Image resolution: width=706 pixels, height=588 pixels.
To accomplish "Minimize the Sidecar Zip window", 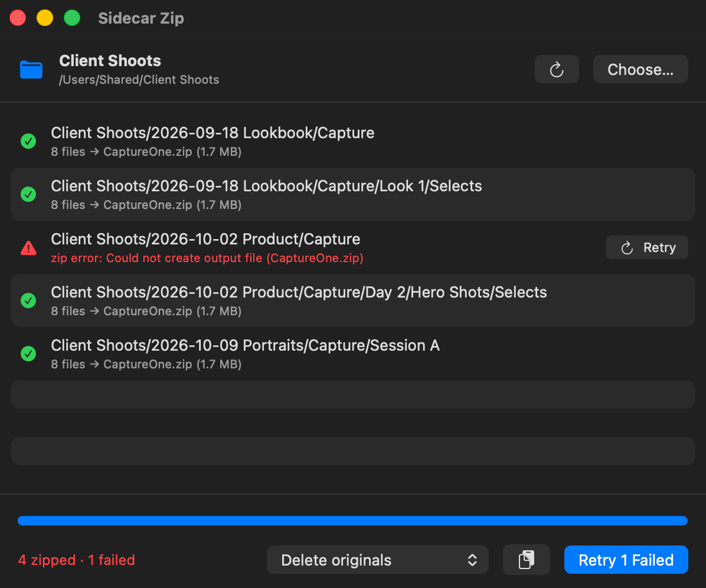I will [45, 18].
